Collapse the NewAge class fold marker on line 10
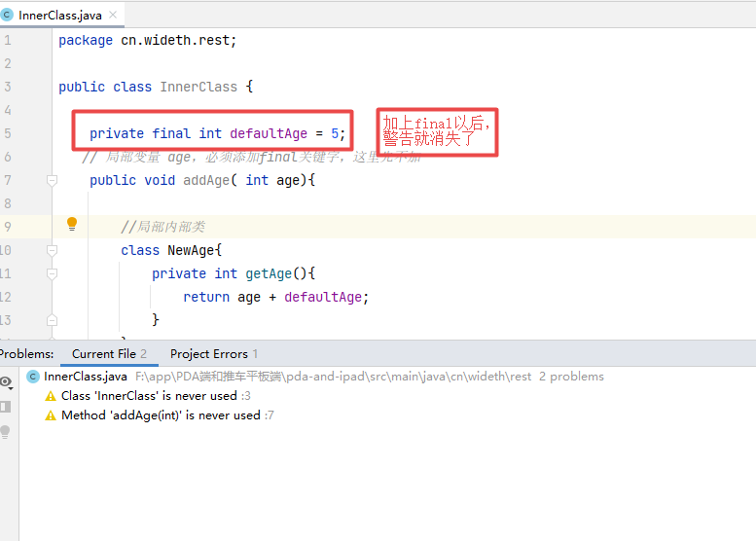 point(53,250)
